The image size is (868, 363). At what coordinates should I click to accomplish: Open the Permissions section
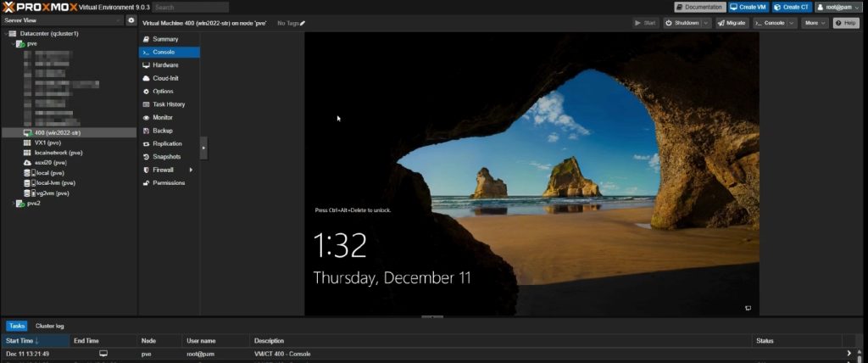coord(168,182)
